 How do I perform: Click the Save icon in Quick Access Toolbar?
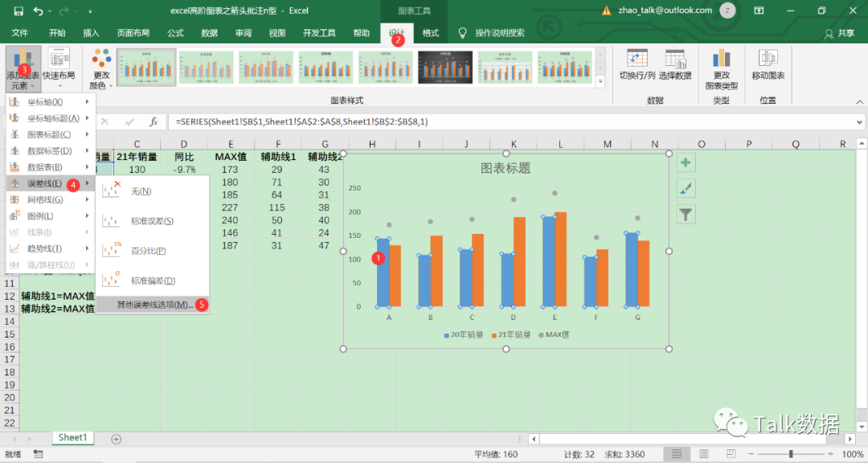tap(18, 10)
